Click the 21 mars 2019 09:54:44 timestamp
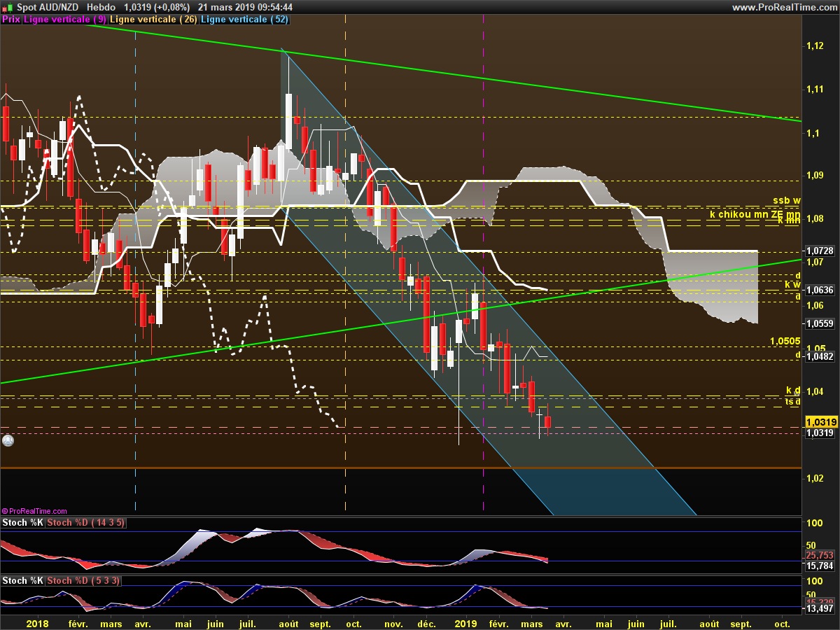Screen dimensions: 840x630 click(x=245, y=7)
